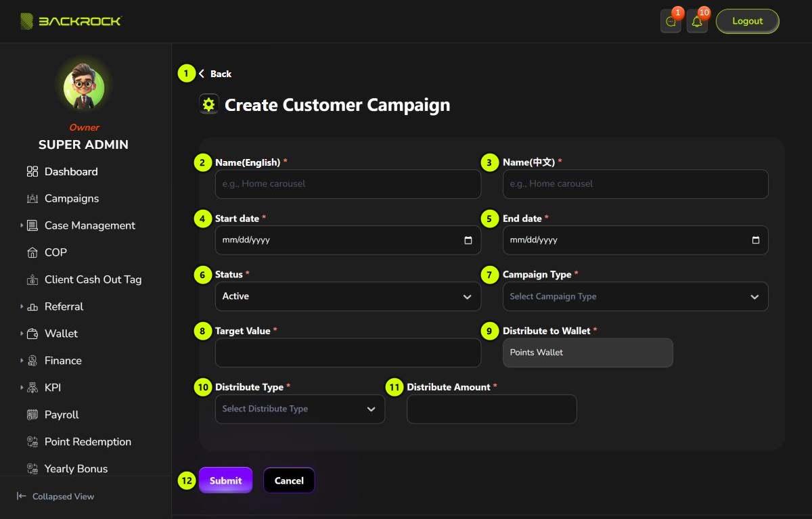Open the Select Distribute Type dropdown

300,409
